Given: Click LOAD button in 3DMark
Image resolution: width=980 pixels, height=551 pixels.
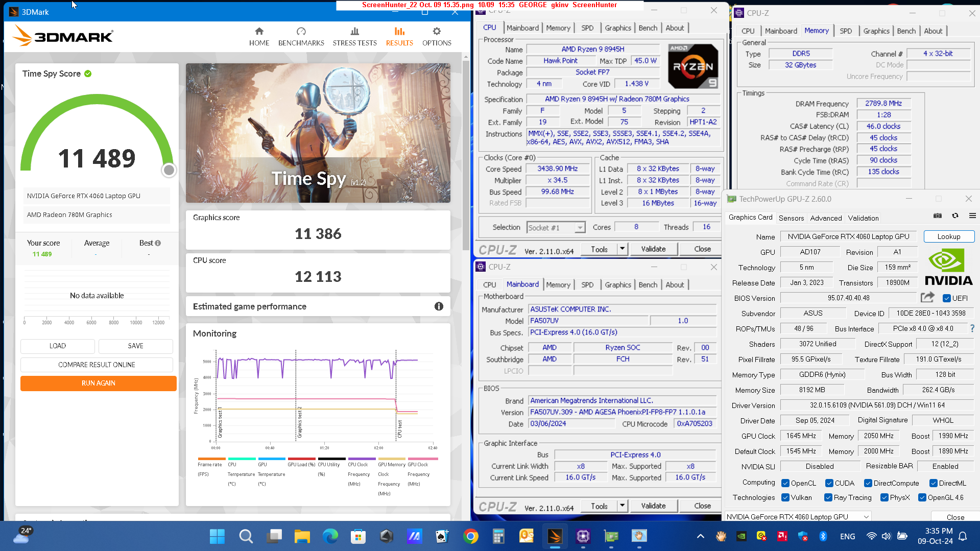Looking at the screenshot, I should (x=58, y=346).
